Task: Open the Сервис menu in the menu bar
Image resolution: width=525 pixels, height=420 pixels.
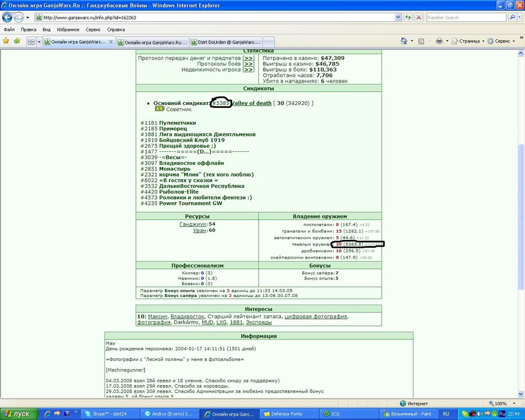Action: pyautogui.click(x=93, y=29)
